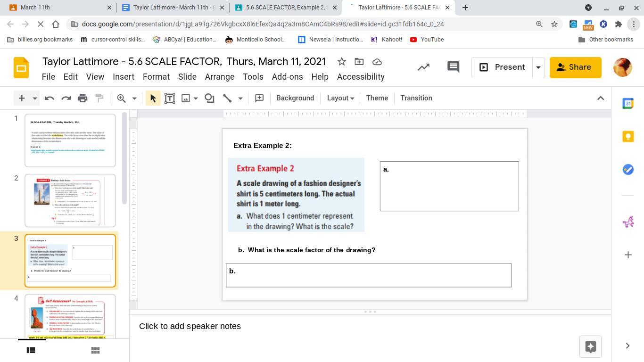Open the View menu
The image size is (644, 362).
[95, 77]
